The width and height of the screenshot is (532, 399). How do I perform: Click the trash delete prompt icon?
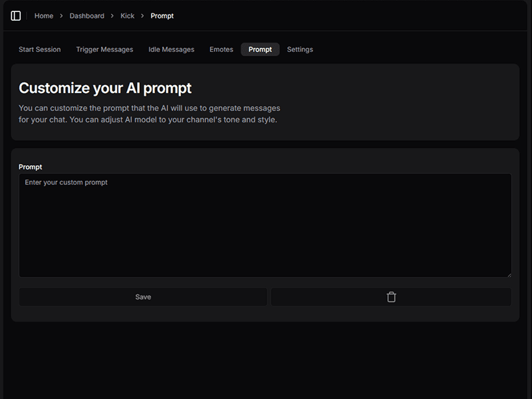tap(391, 297)
